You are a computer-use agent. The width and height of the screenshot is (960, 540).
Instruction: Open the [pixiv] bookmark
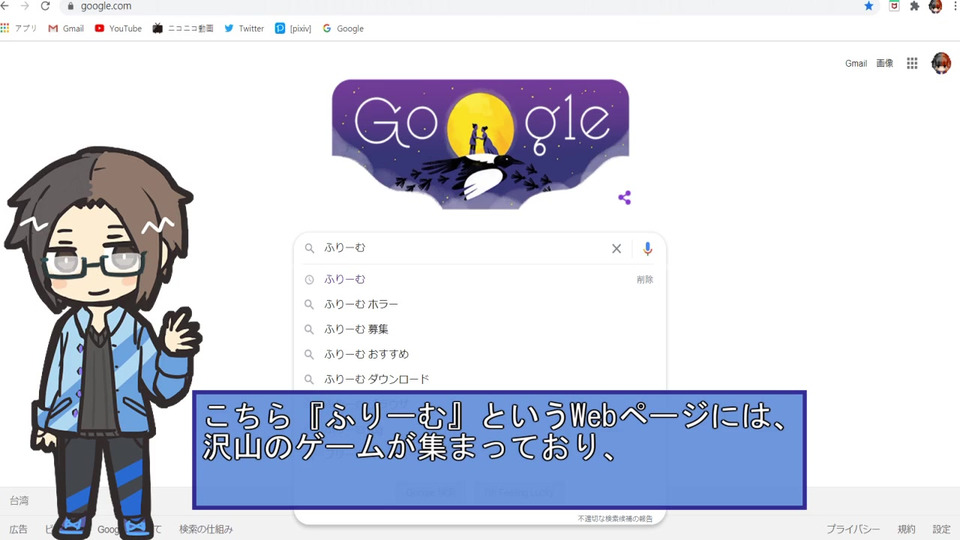tap(293, 28)
